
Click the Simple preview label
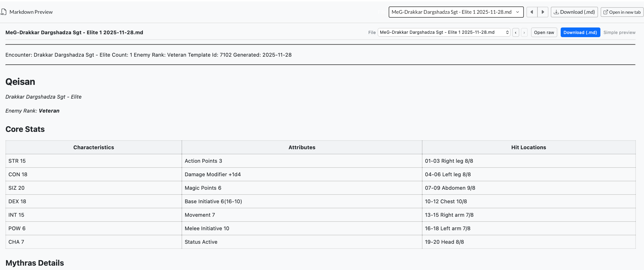pos(619,32)
